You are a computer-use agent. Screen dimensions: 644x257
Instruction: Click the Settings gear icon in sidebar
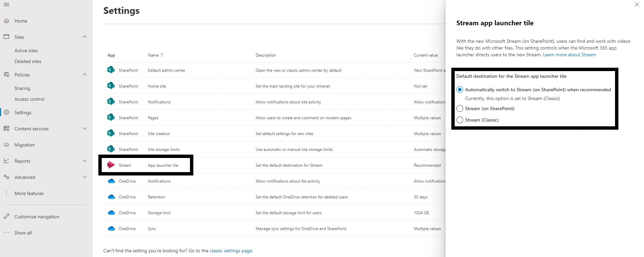click(6, 112)
